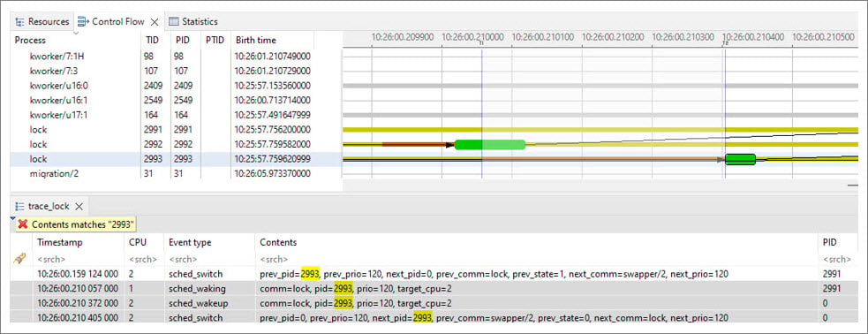Screen dimensions: 868x334
Task: Focus the Event type search field
Action: 209,259
